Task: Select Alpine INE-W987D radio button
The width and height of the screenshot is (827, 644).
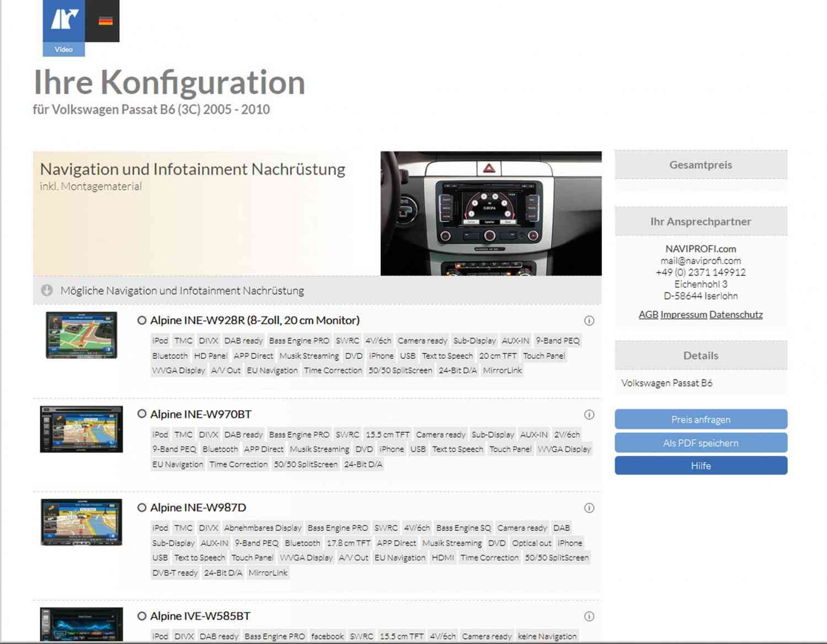Action: pyautogui.click(x=142, y=507)
